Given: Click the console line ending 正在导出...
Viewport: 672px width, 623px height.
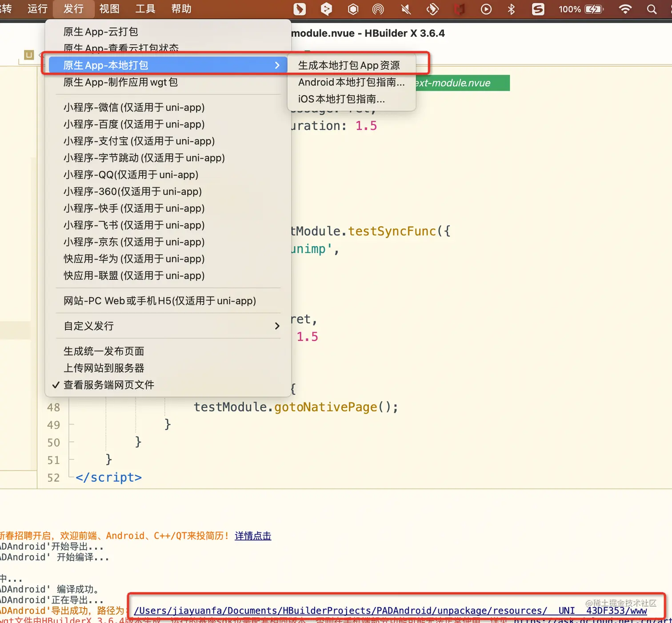Looking at the screenshot, I should (x=52, y=600).
